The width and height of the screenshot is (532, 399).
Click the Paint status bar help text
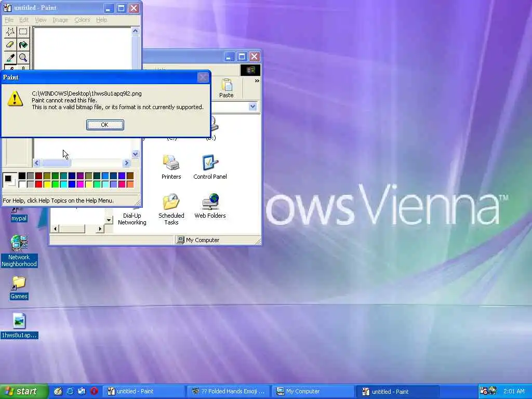click(58, 201)
